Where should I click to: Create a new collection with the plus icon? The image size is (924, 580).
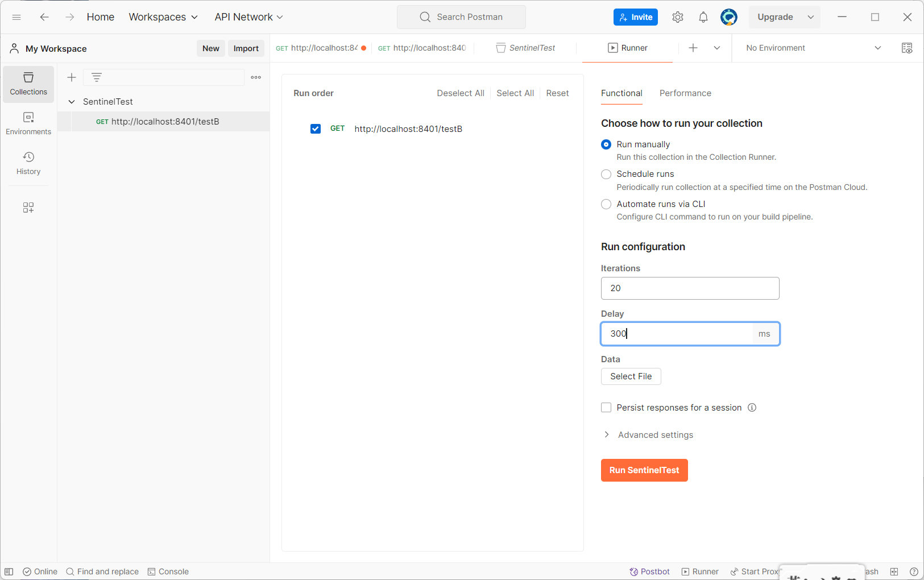pyautogui.click(x=72, y=77)
